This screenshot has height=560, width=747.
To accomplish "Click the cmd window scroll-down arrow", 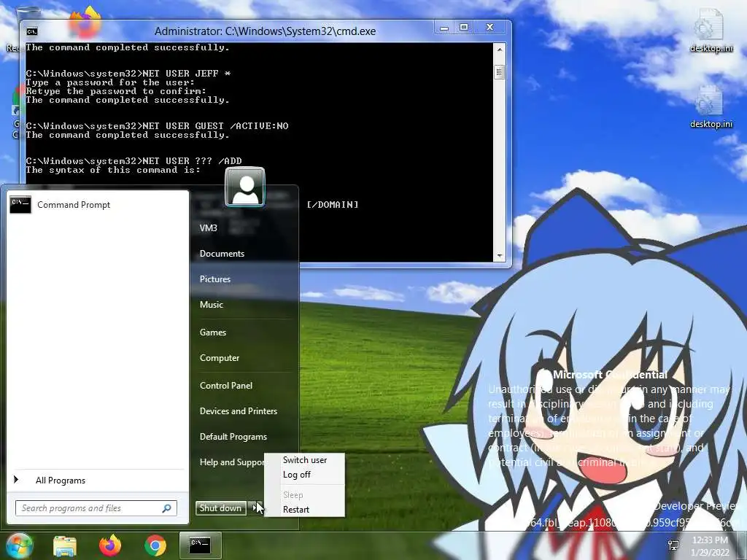I will point(499,256).
